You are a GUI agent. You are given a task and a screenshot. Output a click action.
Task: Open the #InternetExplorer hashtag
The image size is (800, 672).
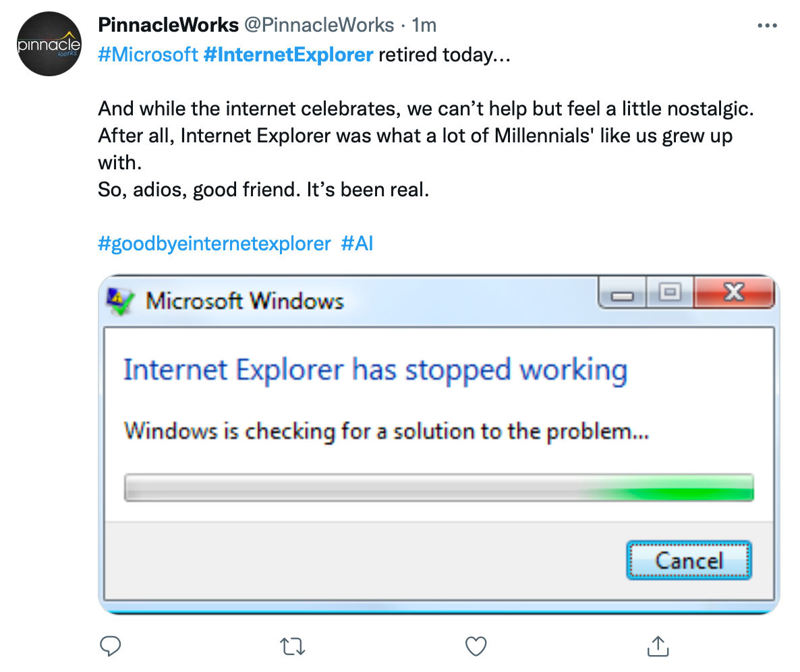(288, 55)
